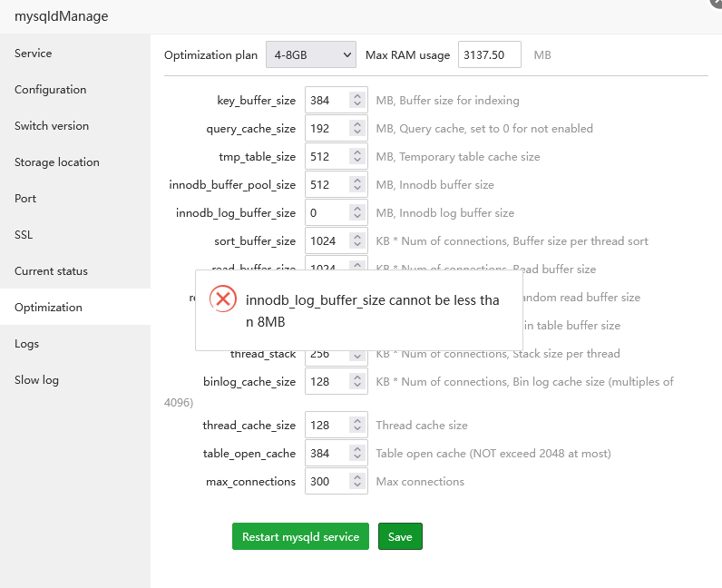Click the innodb_log_buffer_size input field

[x=327, y=213]
